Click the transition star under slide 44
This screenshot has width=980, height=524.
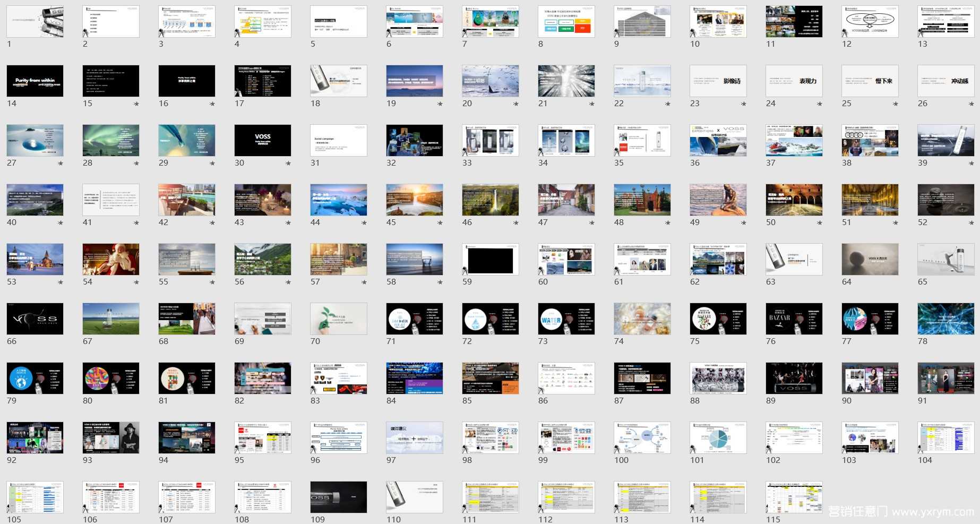tap(364, 223)
